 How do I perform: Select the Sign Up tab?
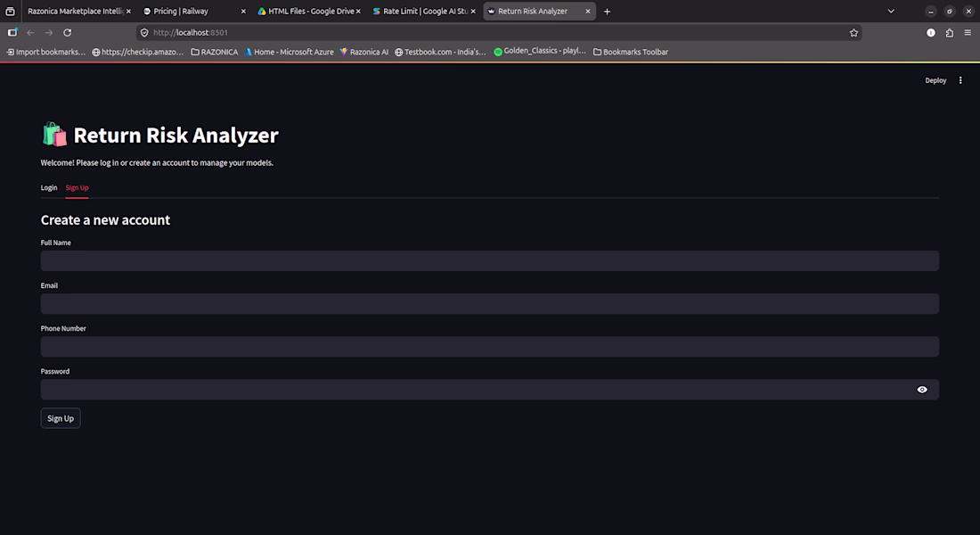pyautogui.click(x=77, y=188)
